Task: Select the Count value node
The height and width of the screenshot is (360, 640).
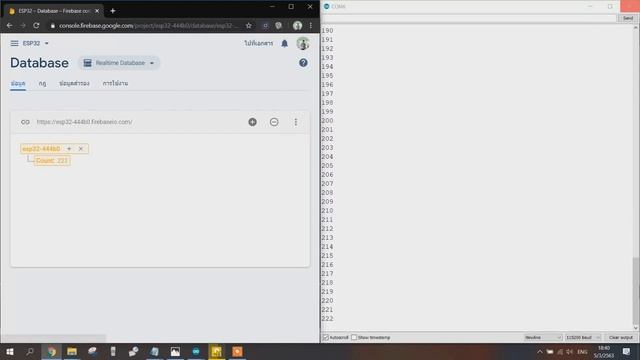Action: (52, 161)
